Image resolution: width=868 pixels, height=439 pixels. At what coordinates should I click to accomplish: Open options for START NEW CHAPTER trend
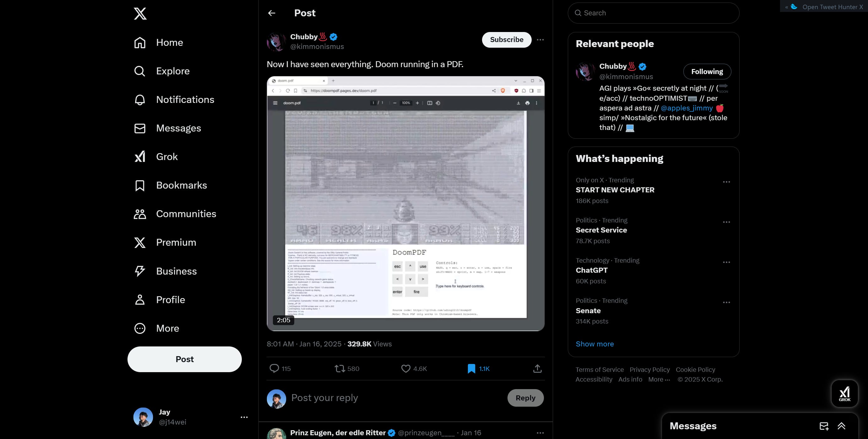tap(726, 182)
